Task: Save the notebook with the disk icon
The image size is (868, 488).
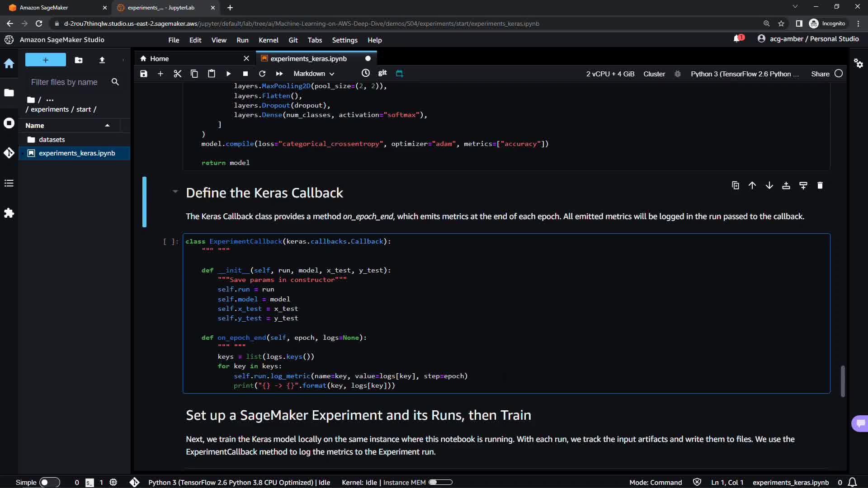Action: [x=144, y=74]
